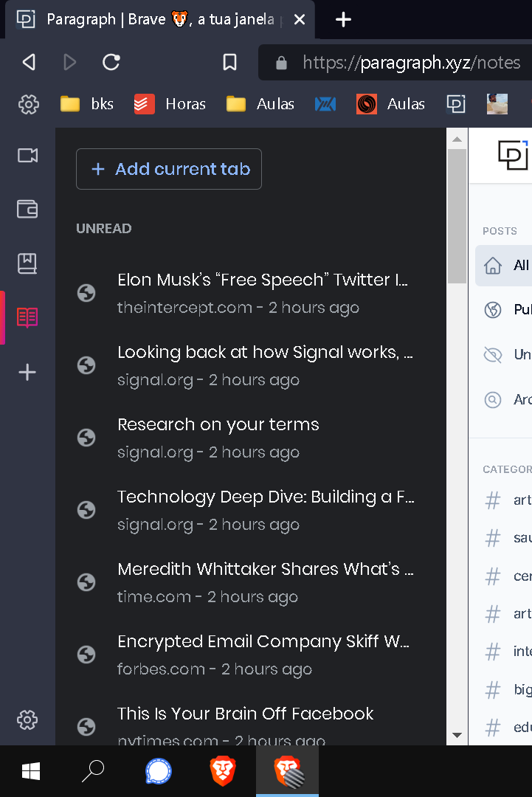Open Brave Wallet icon in sidebar
Viewport: 532px width, 797px height.
tap(27, 210)
